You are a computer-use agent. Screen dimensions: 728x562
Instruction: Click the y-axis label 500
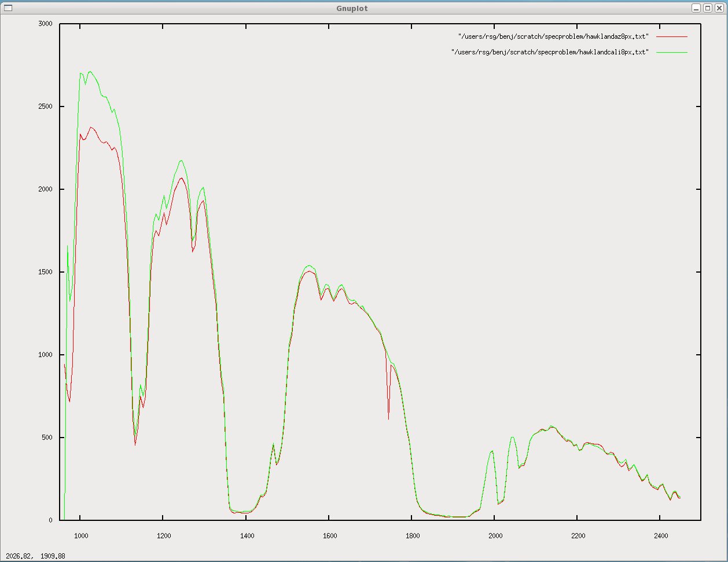(47, 438)
